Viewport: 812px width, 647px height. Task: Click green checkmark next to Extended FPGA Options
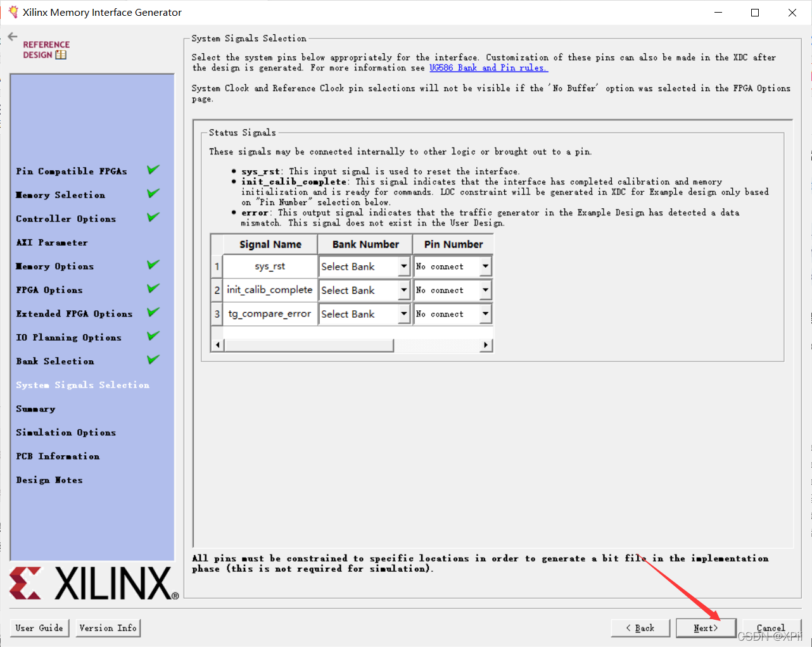[153, 312]
